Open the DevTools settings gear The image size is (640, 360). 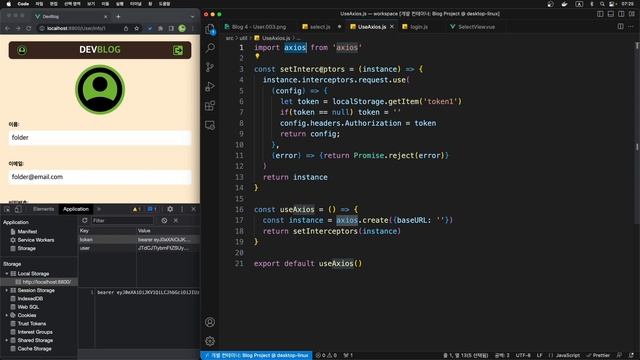[170, 209]
